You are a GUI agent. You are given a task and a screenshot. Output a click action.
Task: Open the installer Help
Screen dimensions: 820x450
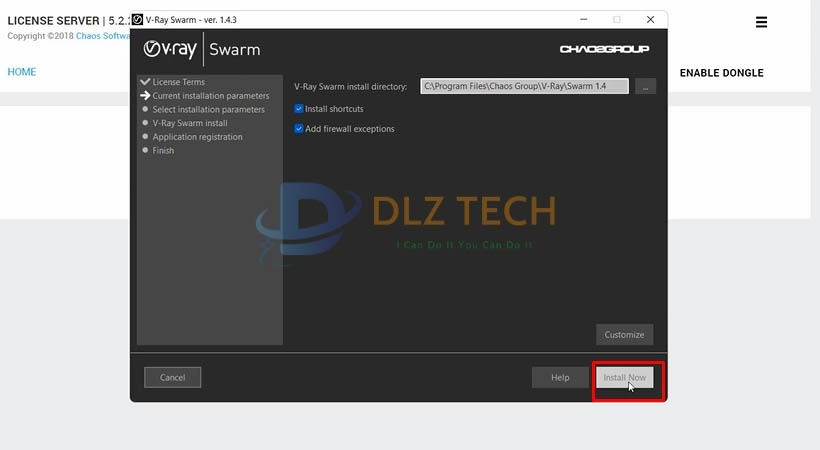tap(560, 377)
